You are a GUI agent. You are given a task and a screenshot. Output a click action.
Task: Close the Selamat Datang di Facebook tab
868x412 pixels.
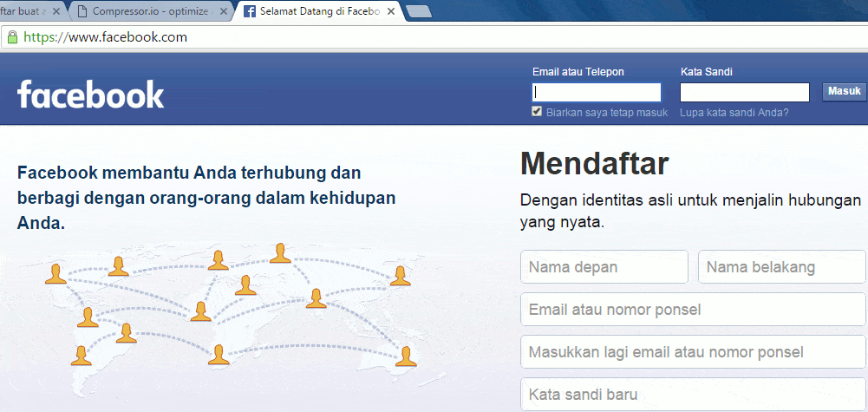(x=391, y=11)
